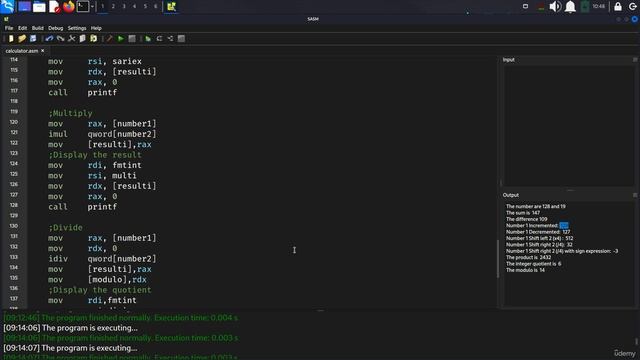640x360 pixels.
Task: Open the volume control in system tray
Action: click(555, 6)
